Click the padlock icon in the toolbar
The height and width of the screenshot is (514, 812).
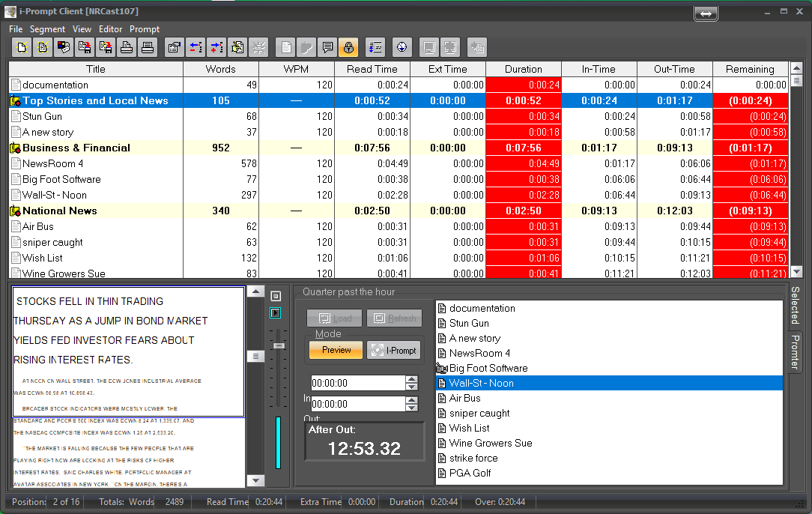[x=348, y=48]
